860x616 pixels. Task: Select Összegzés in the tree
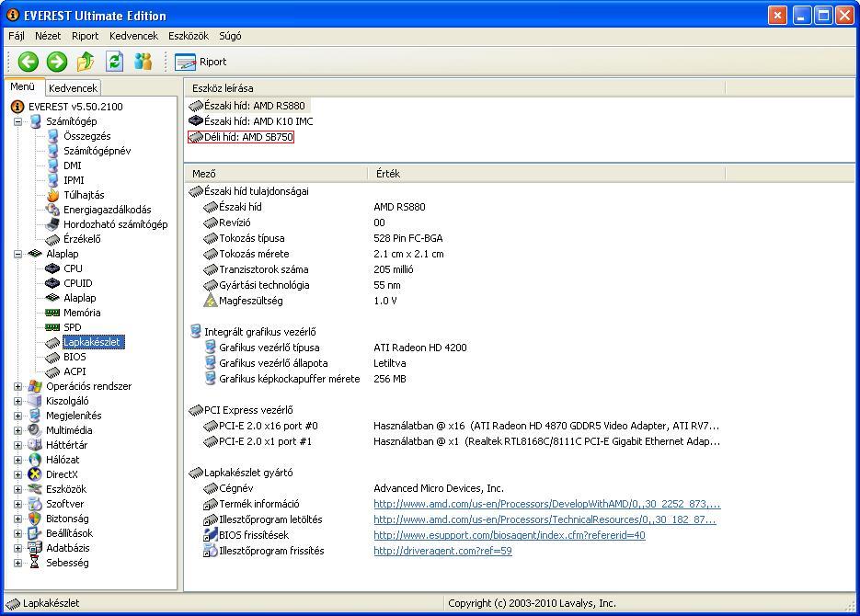point(86,136)
